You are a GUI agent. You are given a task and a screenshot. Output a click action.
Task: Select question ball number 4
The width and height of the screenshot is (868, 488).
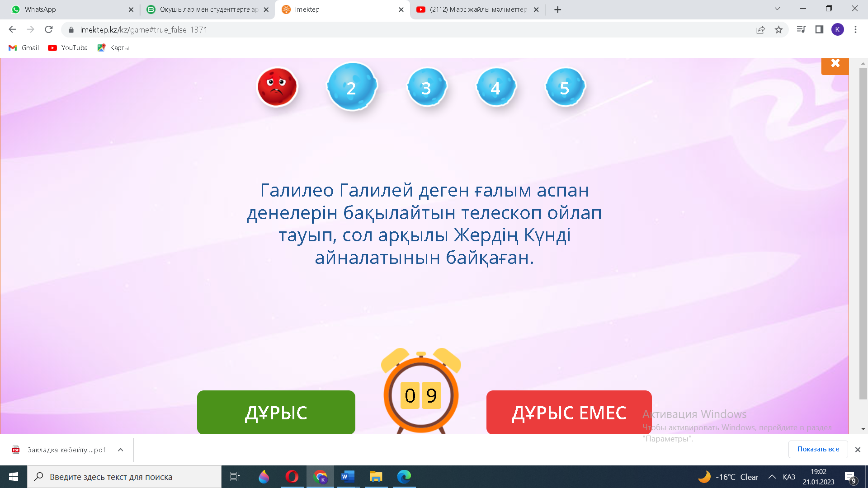pos(496,87)
